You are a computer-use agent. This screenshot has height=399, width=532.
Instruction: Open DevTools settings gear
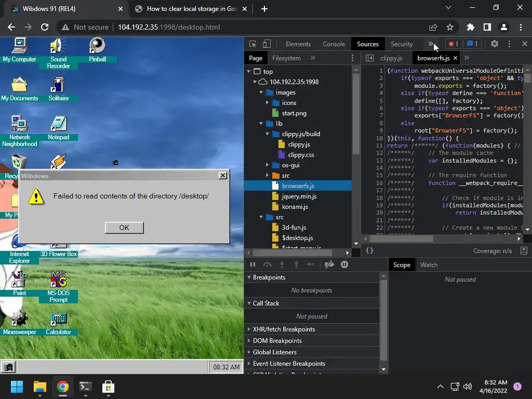tap(495, 44)
